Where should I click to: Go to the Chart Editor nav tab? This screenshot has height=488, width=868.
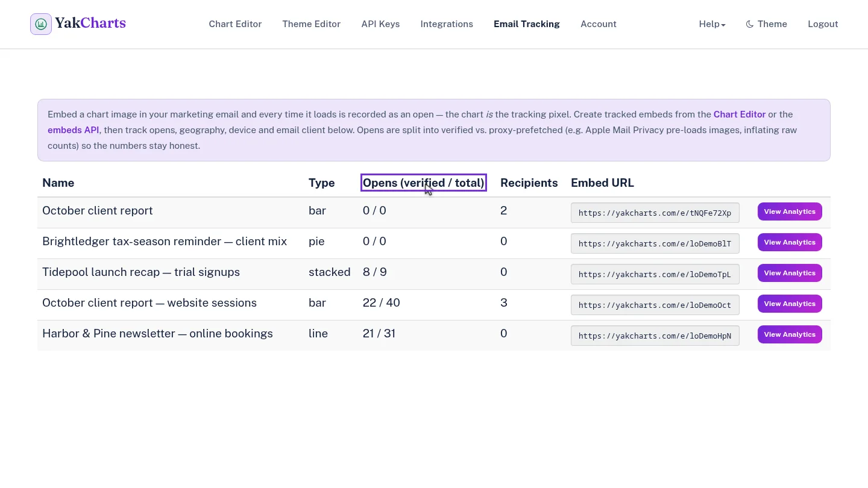pyautogui.click(x=235, y=24)
